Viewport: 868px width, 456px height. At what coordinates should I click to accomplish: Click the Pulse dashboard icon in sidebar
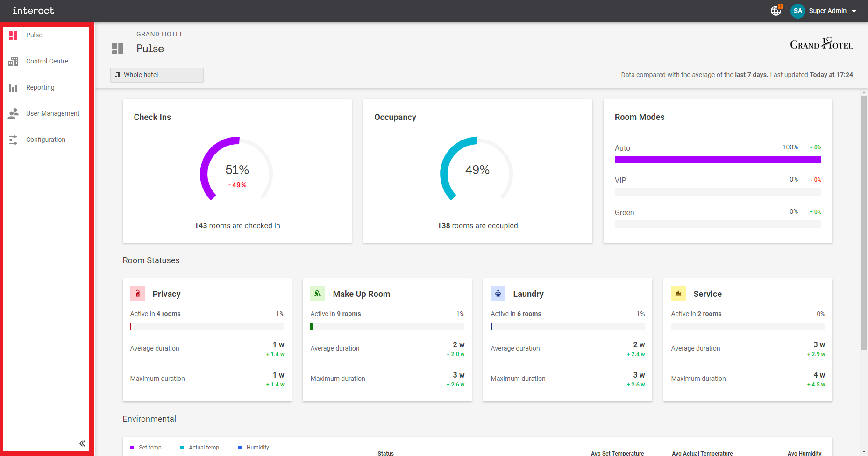13,35
